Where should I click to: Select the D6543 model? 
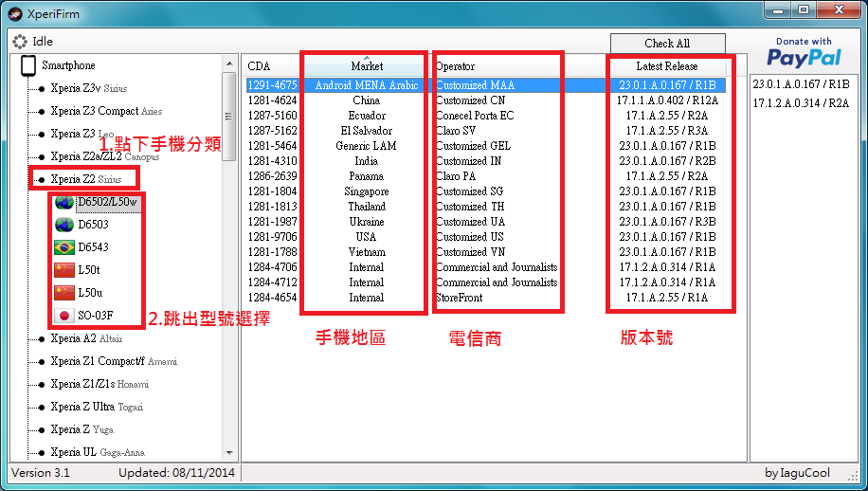click(93, 247)
